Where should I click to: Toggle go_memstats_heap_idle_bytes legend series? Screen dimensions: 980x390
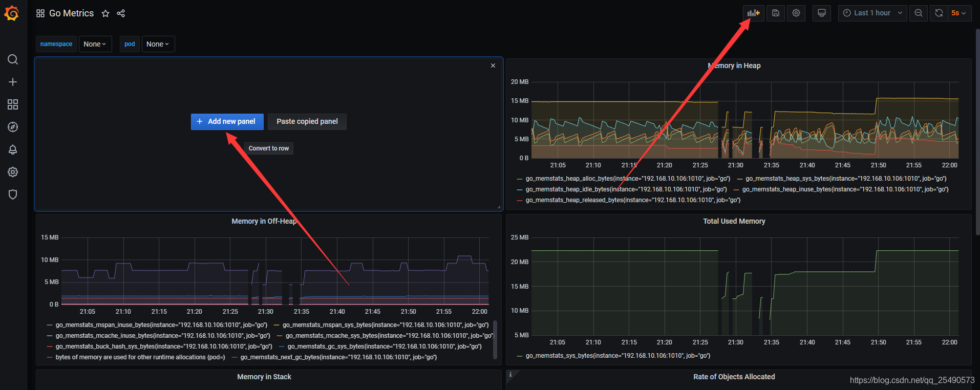pyautogui.click(x=626, y=189)
